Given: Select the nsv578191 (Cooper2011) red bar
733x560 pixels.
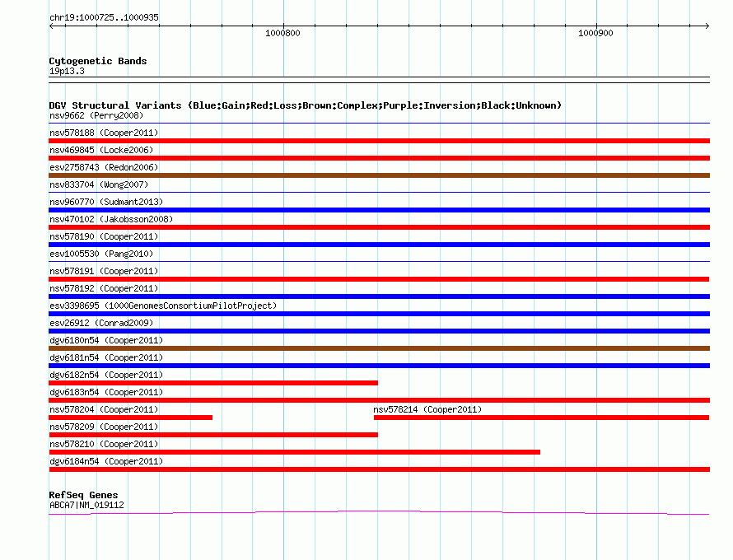Looking at the screenshot, I should click(379, 279).
